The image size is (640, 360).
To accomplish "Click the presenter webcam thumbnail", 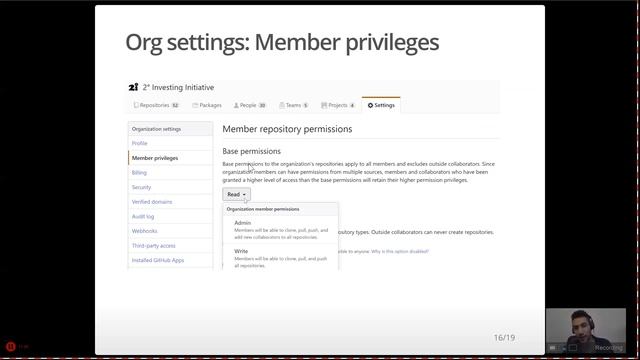I will pyautogui.click(x=586, y=331).
